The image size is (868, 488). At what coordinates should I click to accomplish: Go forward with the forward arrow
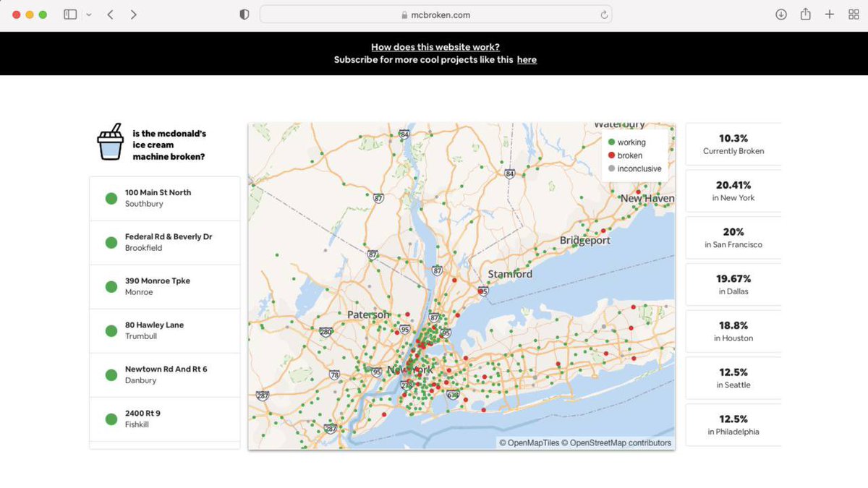click(133, 14)
